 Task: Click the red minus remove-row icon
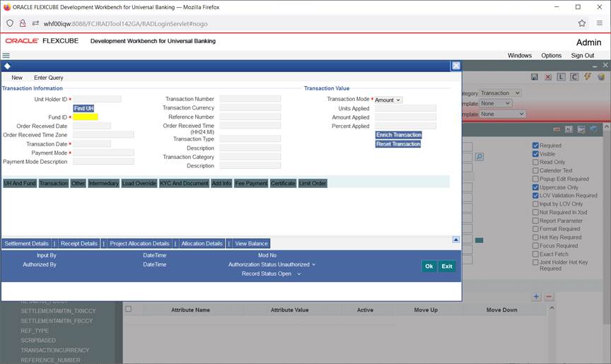[x=549, y=297]
